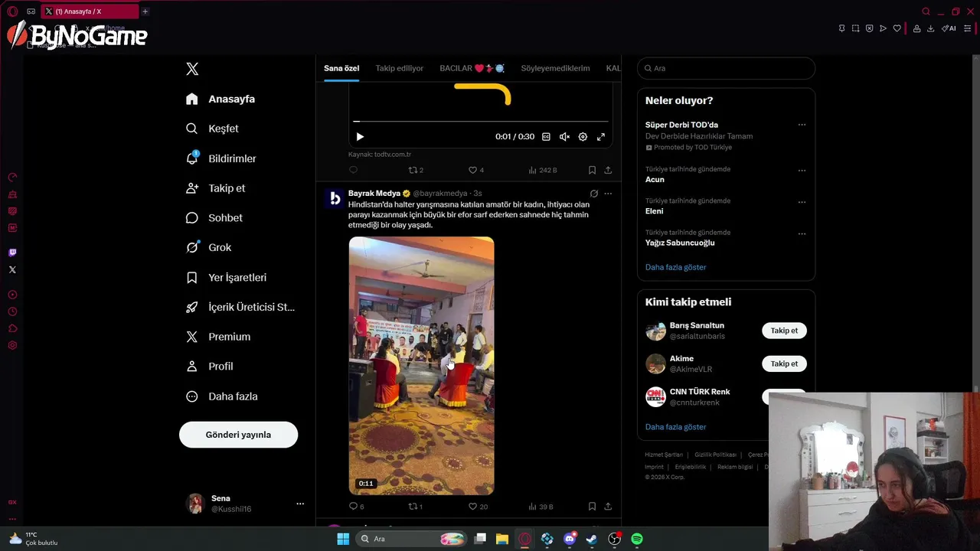Image resolution: width=980 pixels, height=551 pixels.
Task: Open Windows Start menu
Action: (343, 539)
